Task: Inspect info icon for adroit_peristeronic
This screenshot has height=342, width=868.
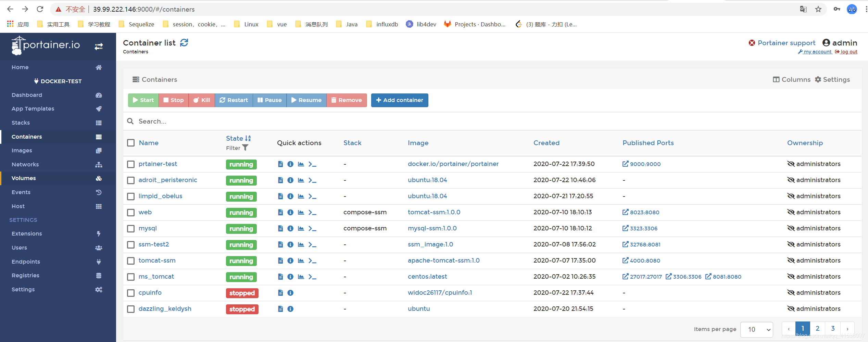Action: (x=290, y=180)
